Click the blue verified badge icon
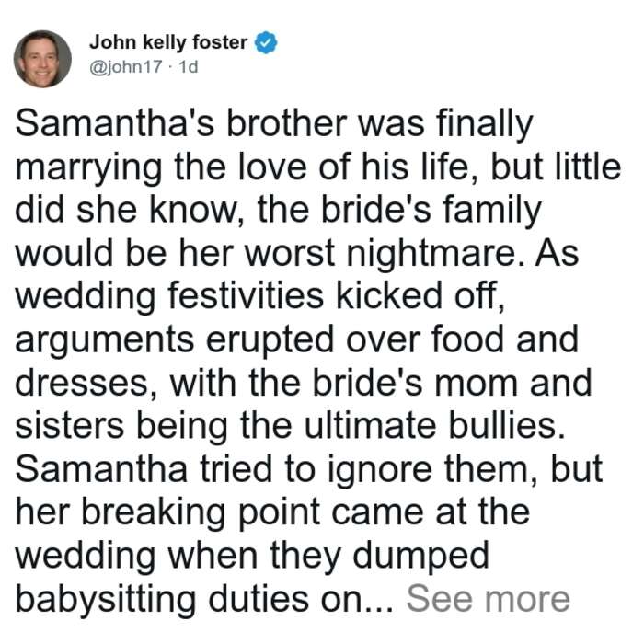This screenshot has height=644, width=644. (x=266, y=42)
